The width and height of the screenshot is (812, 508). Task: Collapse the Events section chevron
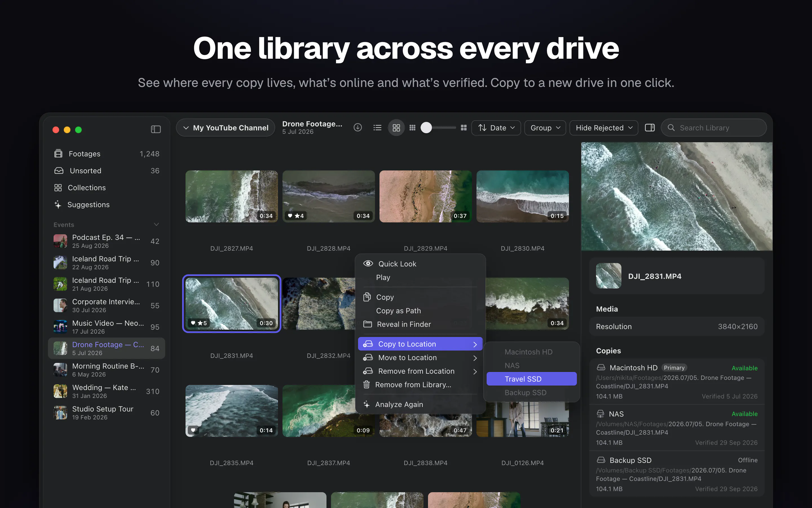[x=156, y=224]
